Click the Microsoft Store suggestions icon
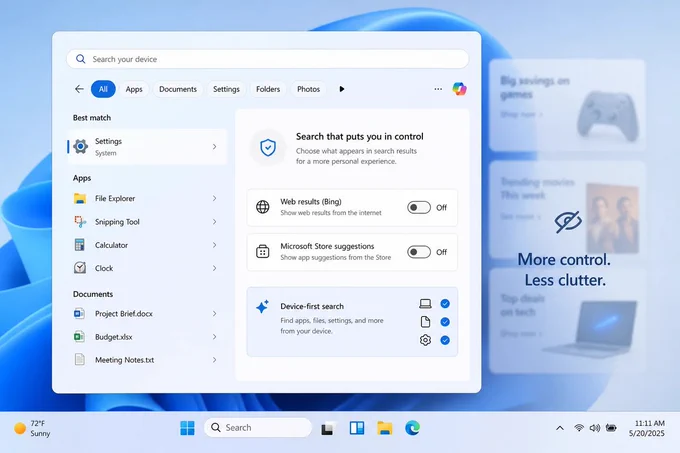This screenshot has width=680, height=453. click(x=262, y=251)
